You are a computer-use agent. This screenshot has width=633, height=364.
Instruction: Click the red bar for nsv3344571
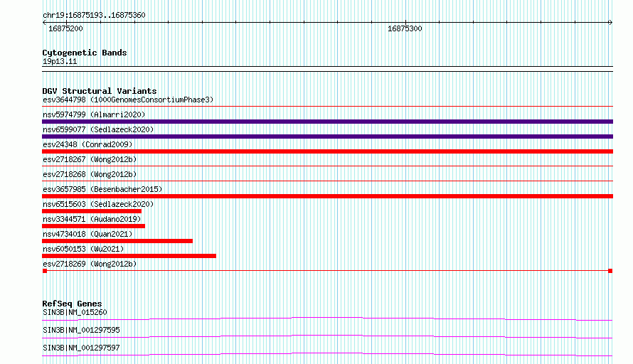(93, 226)
